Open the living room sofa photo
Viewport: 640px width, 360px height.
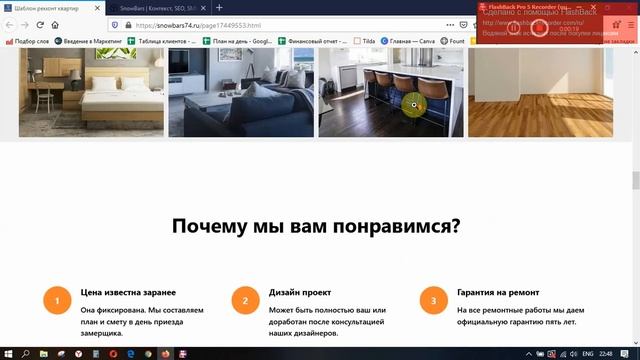(x=241, y=92)
